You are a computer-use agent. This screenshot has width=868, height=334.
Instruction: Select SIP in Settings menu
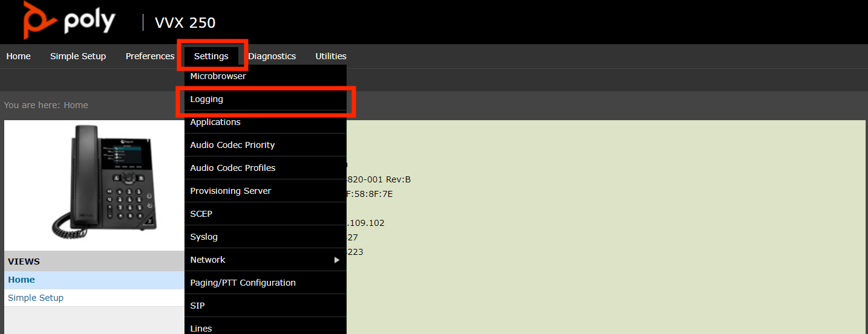(x=266, y=306)
